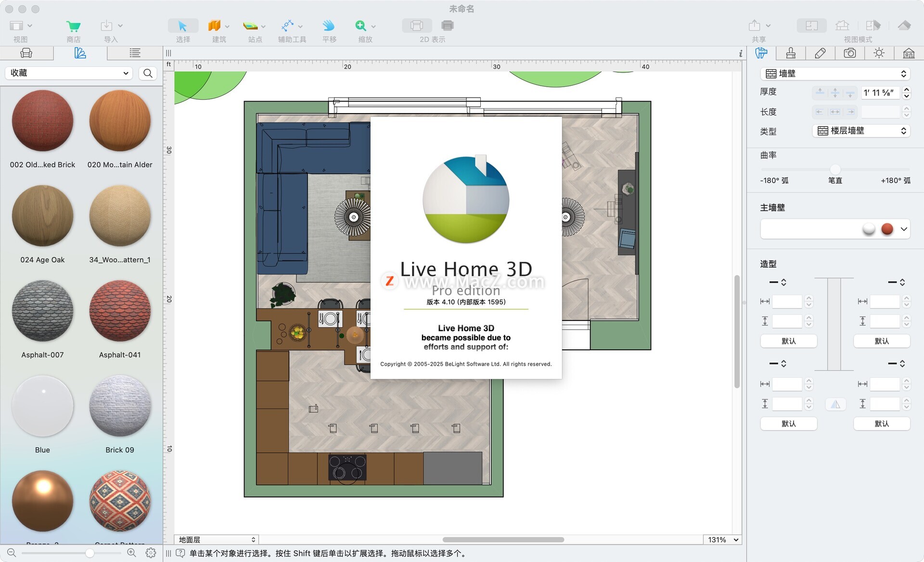Toggle 2D 表示 filled sofa representation
Screen dimensions: 924x562
[x=447, y=26]
